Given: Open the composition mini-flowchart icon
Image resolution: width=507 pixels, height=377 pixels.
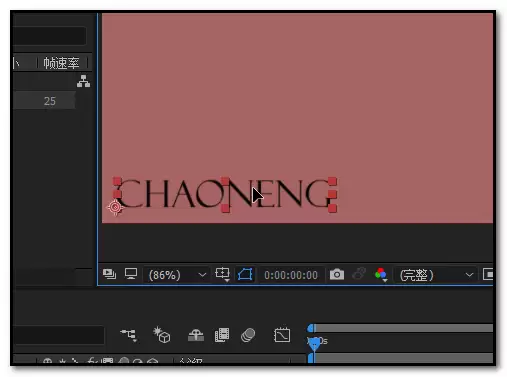Looking at the screenshot, I should click(129, 335).
